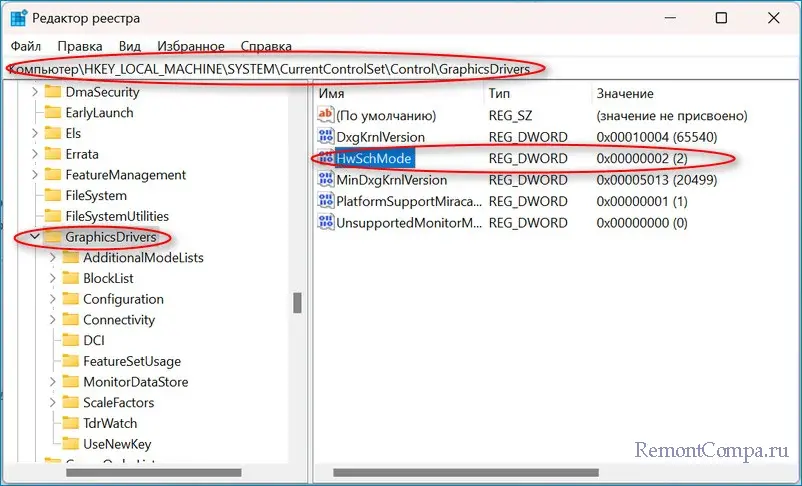Click the Registry Editor app icon in title bar
802x486 pixels.
tap(19, 19)
